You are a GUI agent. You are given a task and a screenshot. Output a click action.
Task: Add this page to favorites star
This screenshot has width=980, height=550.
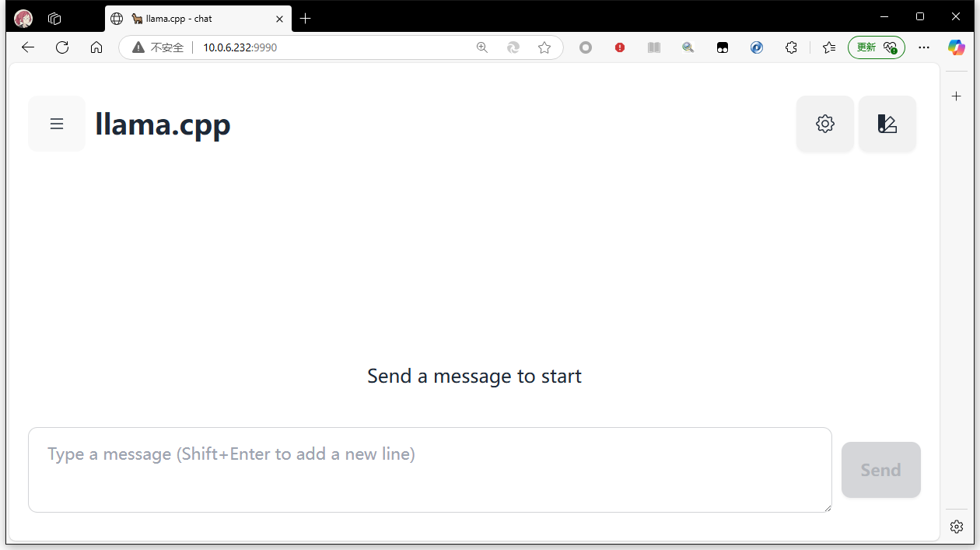click(x=544, y=47)
